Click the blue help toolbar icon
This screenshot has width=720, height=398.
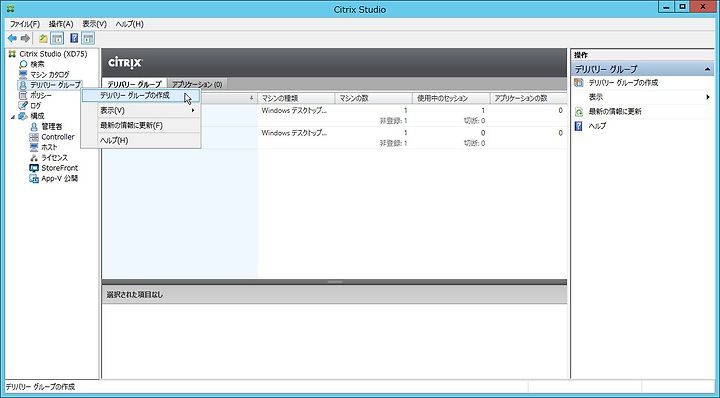point(74,39)
